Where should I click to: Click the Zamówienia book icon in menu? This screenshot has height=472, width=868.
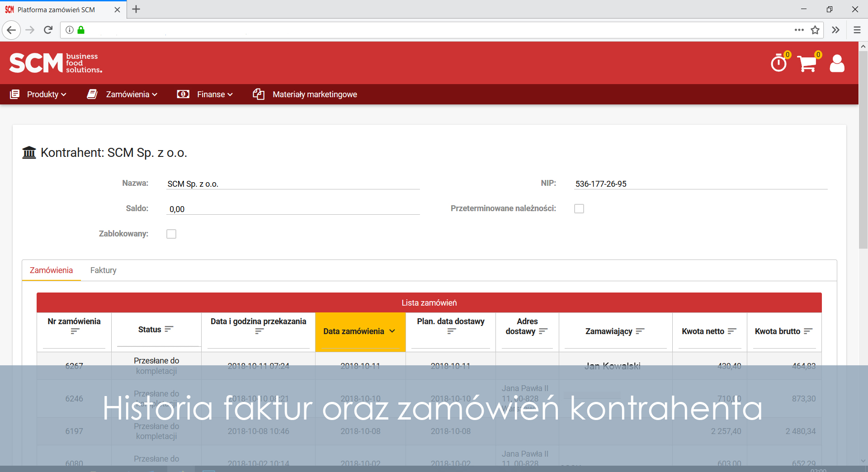pos(92,94)
